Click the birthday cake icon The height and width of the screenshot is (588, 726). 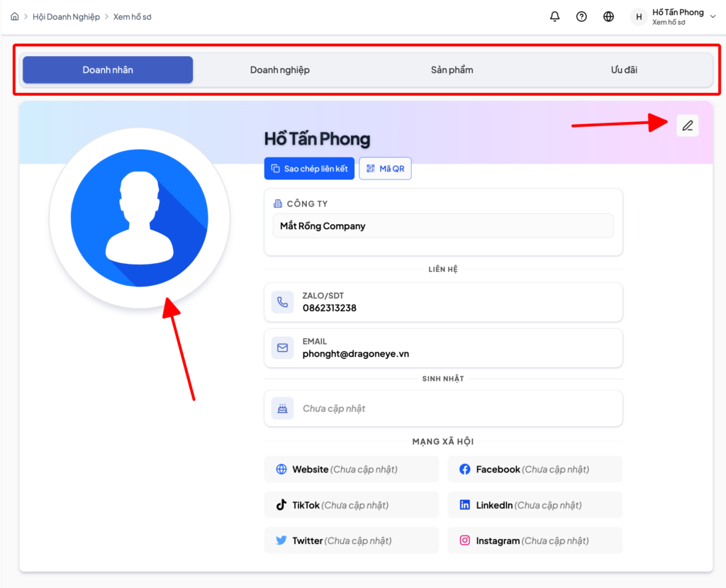283,409
